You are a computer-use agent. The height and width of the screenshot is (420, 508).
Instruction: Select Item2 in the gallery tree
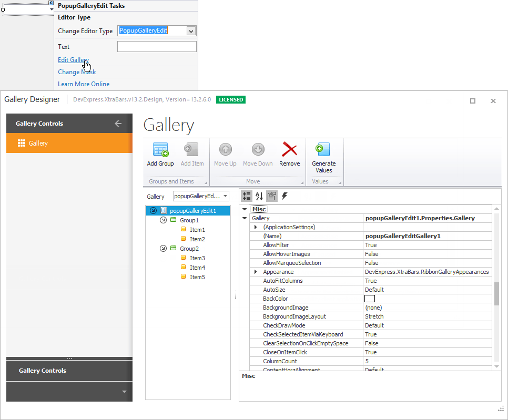(197, 239)
